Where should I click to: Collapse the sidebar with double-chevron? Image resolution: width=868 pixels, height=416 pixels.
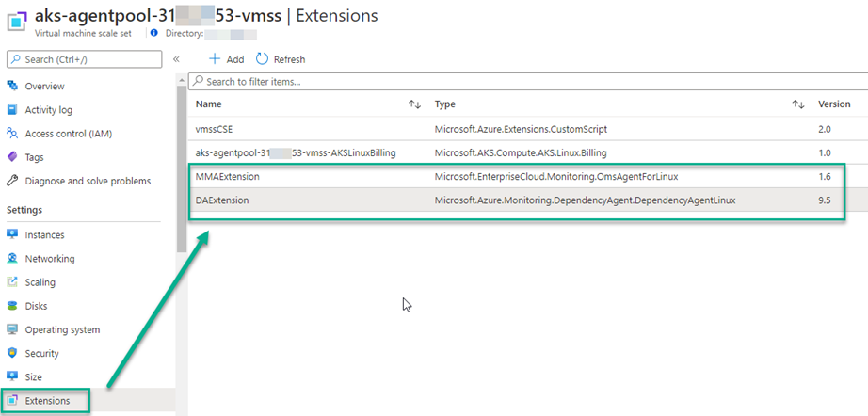176,59
